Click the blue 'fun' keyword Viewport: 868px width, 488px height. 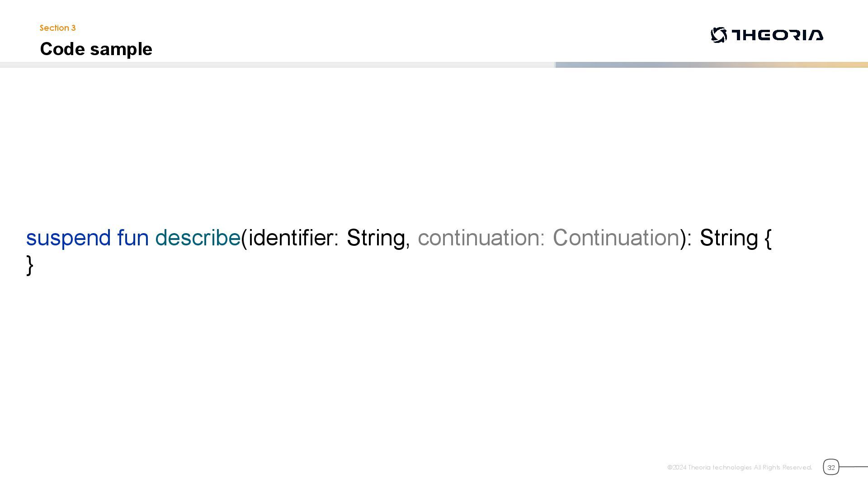132,238
